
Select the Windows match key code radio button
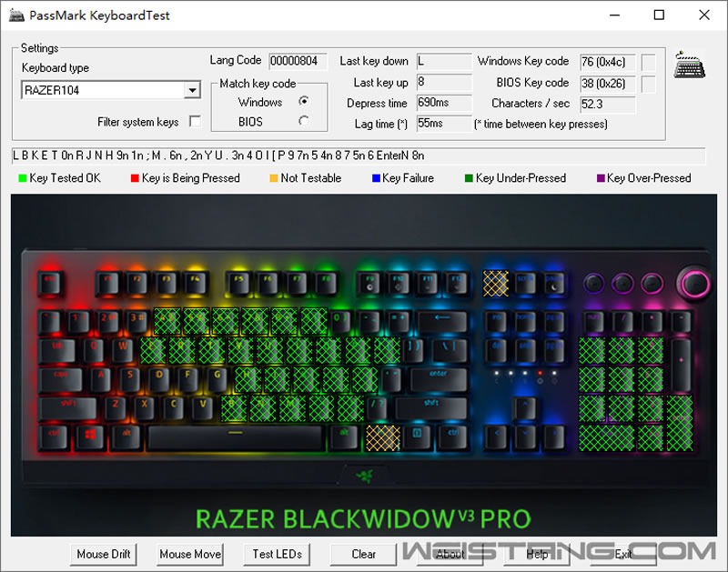point(304,101)
